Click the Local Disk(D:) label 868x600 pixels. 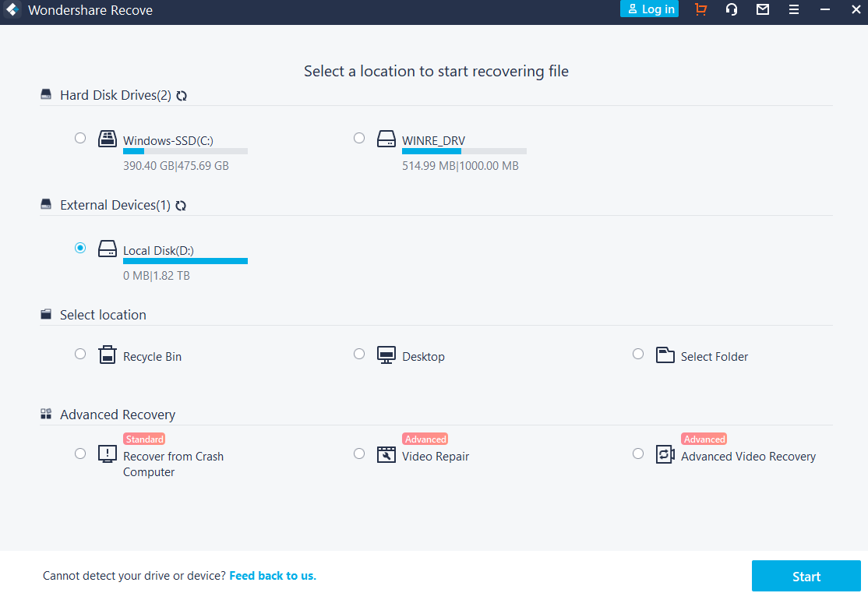pos(158,251)
